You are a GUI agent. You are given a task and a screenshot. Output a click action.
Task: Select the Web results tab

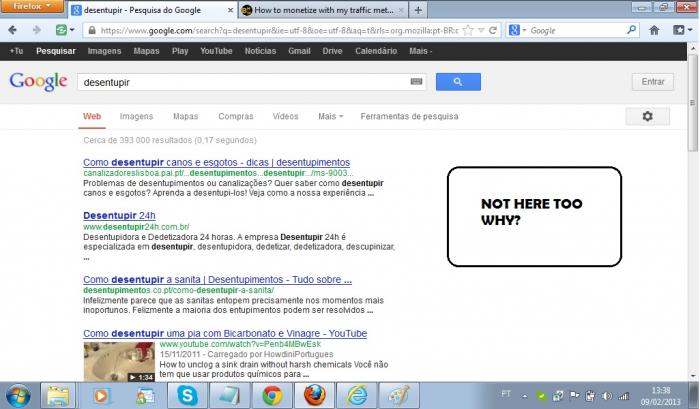tap(92, 116)
